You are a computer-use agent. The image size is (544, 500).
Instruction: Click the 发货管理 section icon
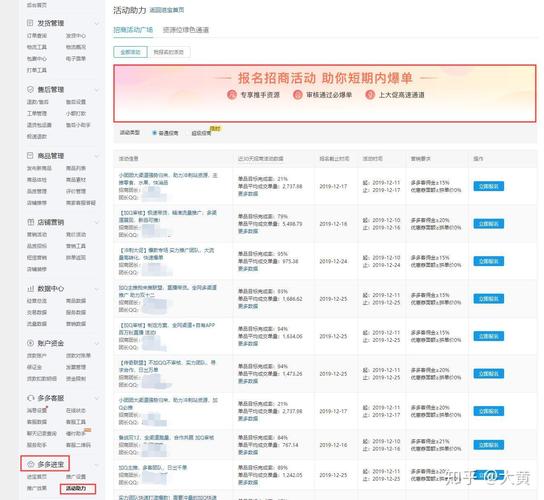(30, 23)
